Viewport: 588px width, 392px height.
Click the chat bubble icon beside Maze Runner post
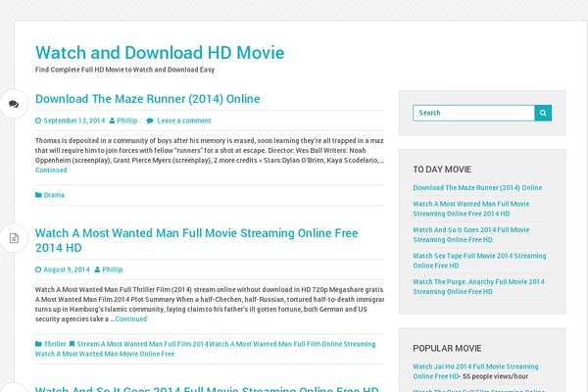[x=14, y=104]
